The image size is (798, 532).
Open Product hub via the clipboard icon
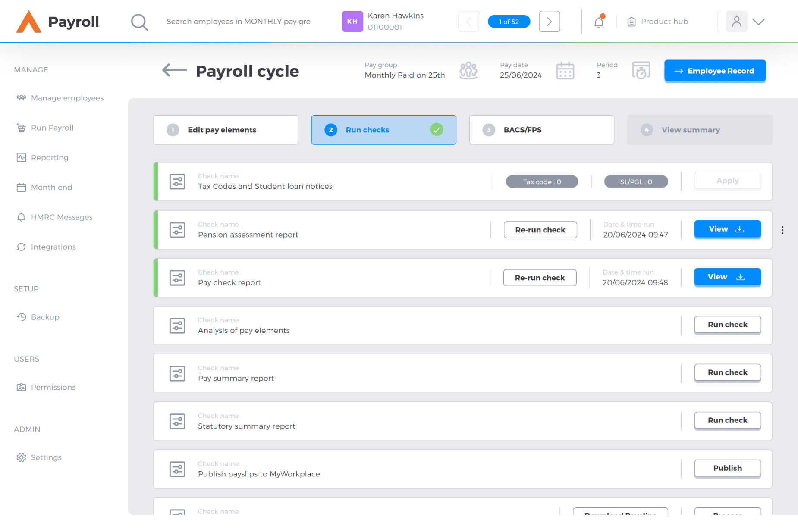click(631, 21)
